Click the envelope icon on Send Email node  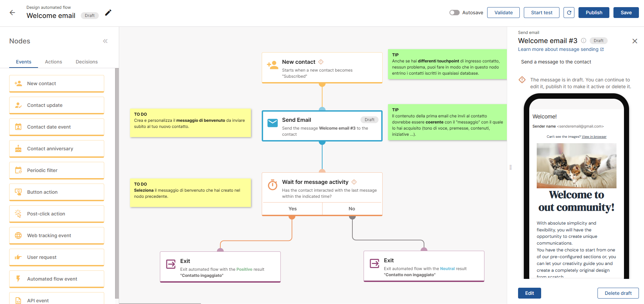[x=273, y=123]
